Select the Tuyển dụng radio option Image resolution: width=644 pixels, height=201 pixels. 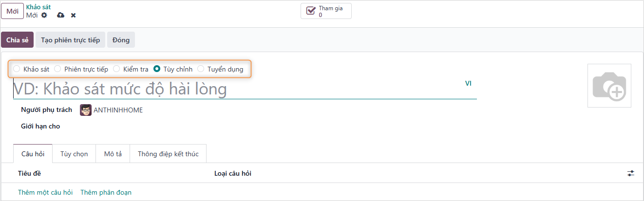coord(201,69)
